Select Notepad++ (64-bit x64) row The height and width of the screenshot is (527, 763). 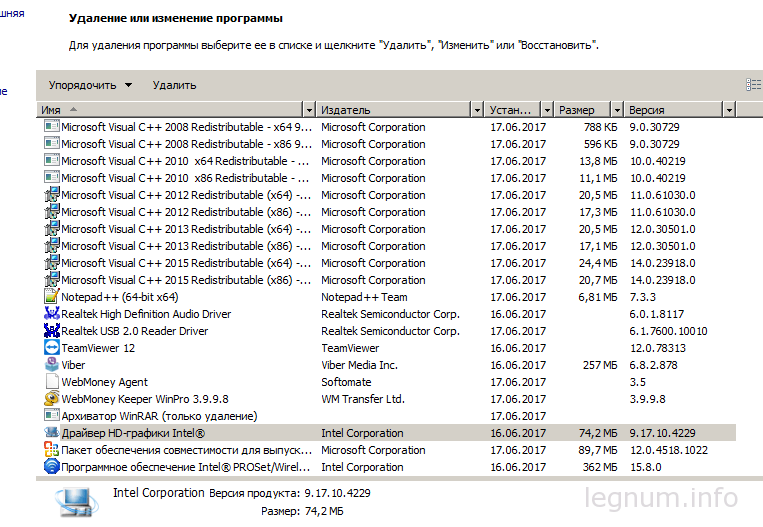coord(389,297)
